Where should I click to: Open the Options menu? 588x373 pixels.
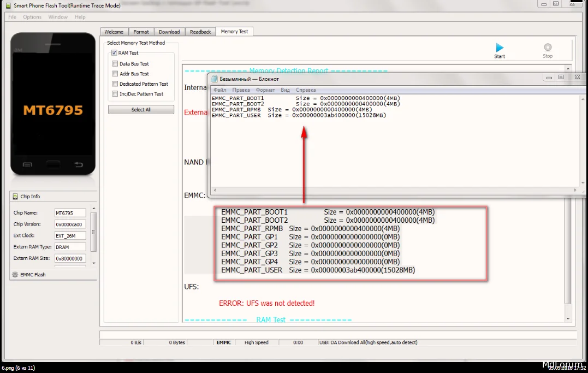click(x=32, y=17)
